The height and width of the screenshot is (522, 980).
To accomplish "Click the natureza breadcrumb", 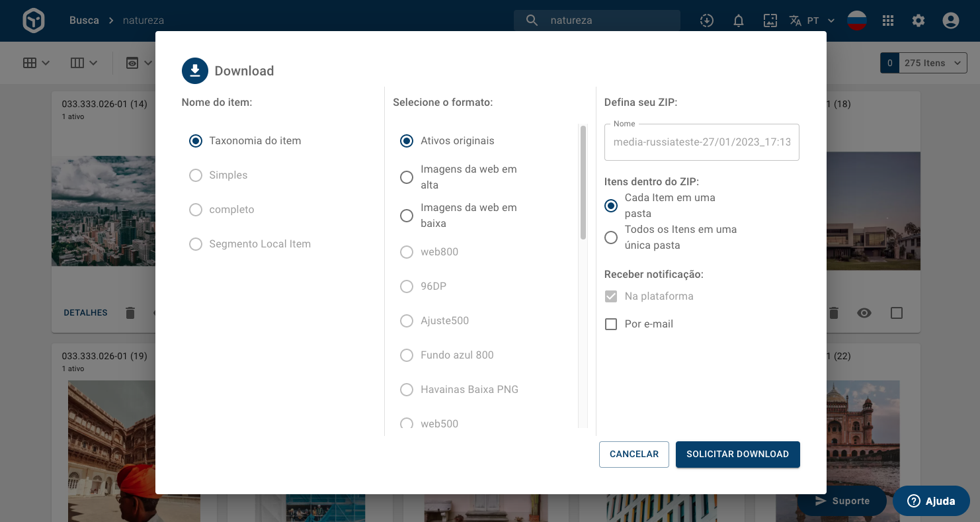I will click(143, 21).
